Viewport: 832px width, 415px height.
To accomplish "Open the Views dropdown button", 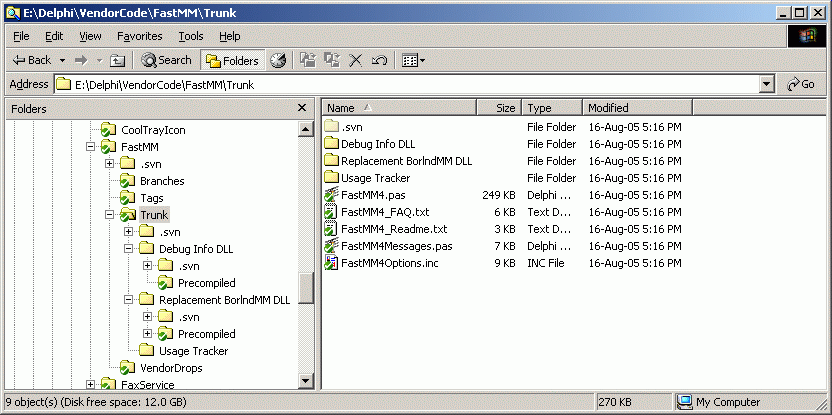I will 413,60.
